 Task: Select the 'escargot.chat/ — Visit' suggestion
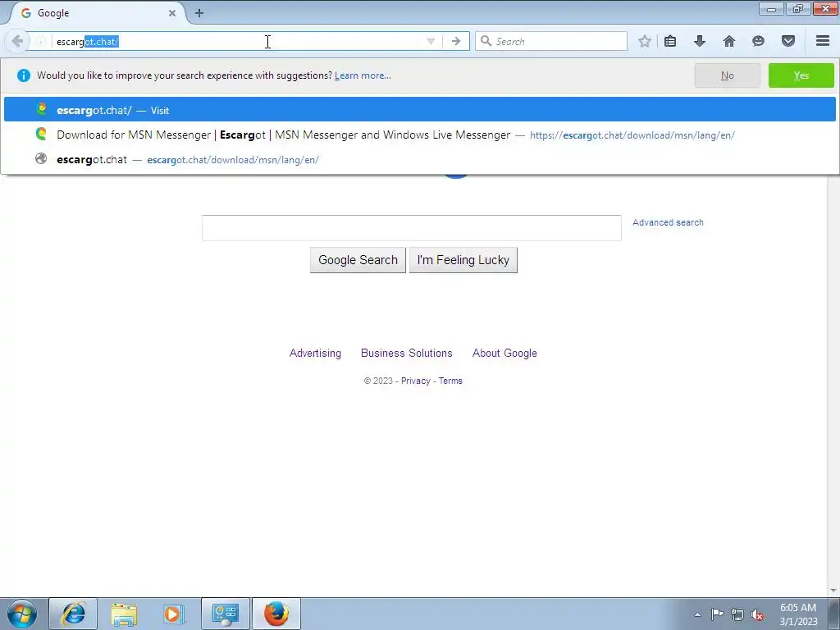(x=419, y=110)
